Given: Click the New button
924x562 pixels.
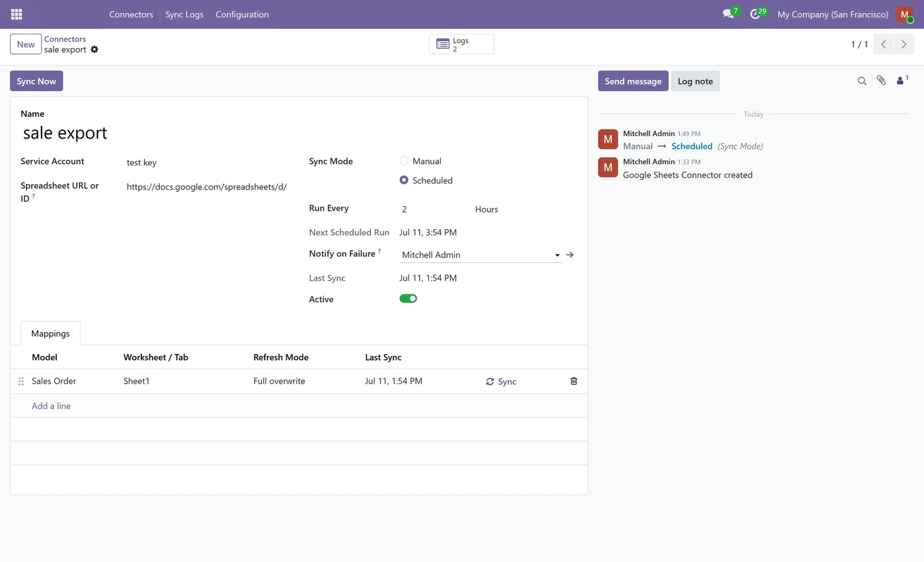Looking at the screenshot, I should (x=26, y=44).
